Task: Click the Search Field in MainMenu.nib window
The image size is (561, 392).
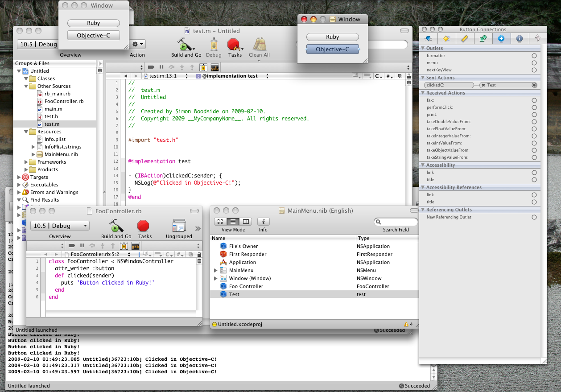Action: click(396, 222)
